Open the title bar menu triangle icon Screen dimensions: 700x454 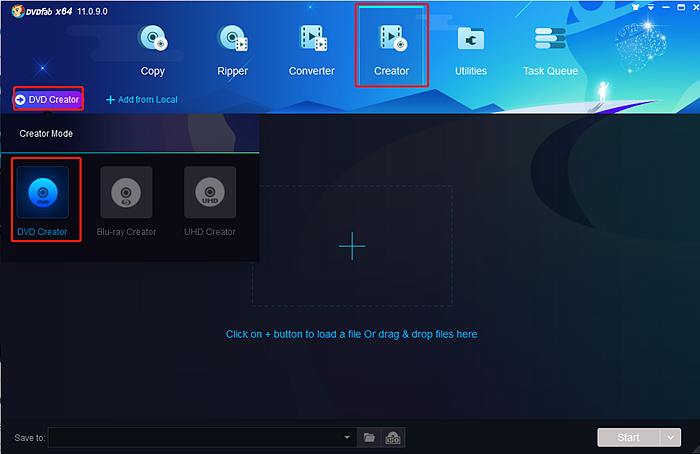(x=651, y=7)
